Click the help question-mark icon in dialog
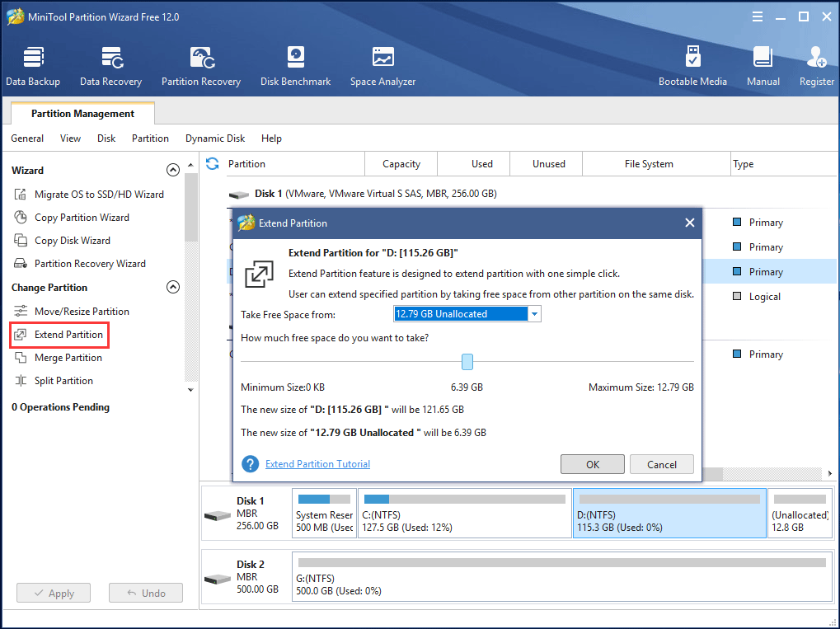The image size is (840, 629). point(250,464)
